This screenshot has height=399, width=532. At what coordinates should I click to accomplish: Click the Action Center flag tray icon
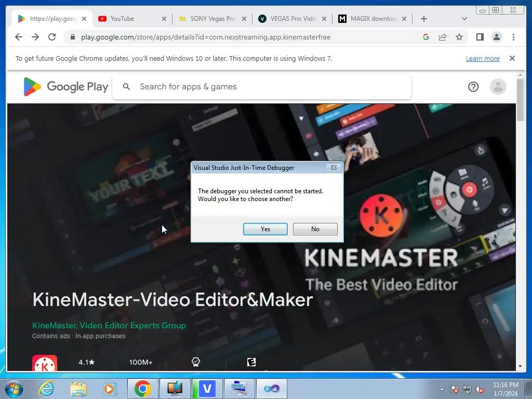[x=455, y=390]
